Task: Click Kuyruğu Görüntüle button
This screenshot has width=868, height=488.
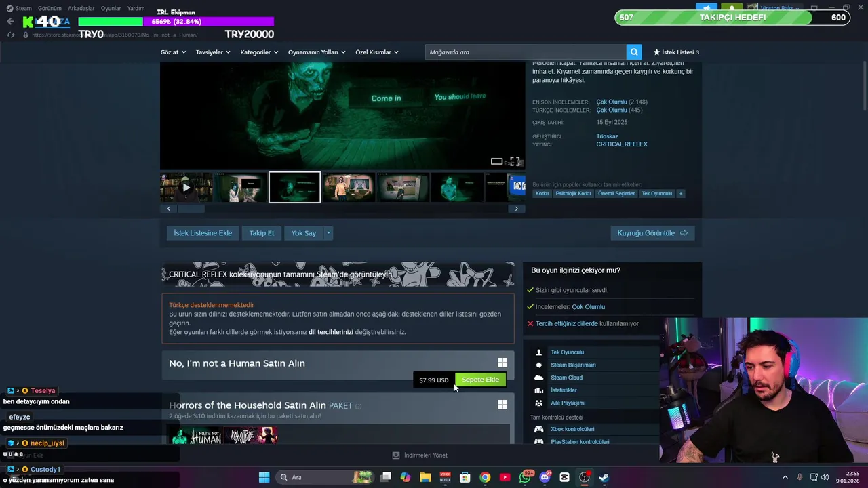Action: tap(652, 233)
